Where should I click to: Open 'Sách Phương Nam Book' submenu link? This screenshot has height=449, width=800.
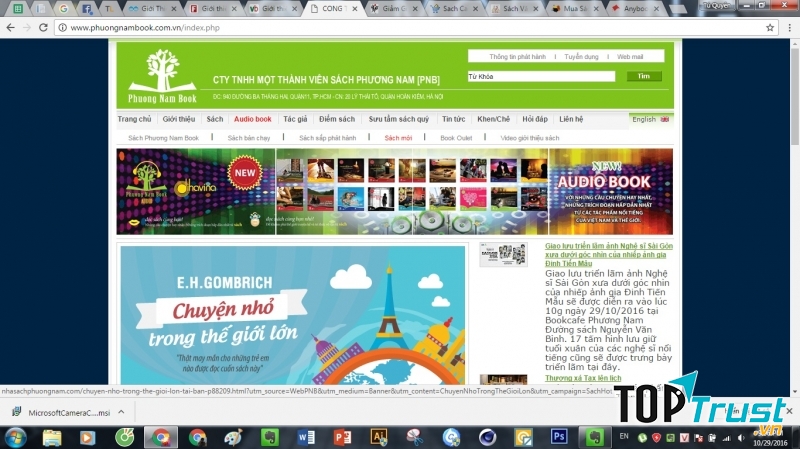163,138
